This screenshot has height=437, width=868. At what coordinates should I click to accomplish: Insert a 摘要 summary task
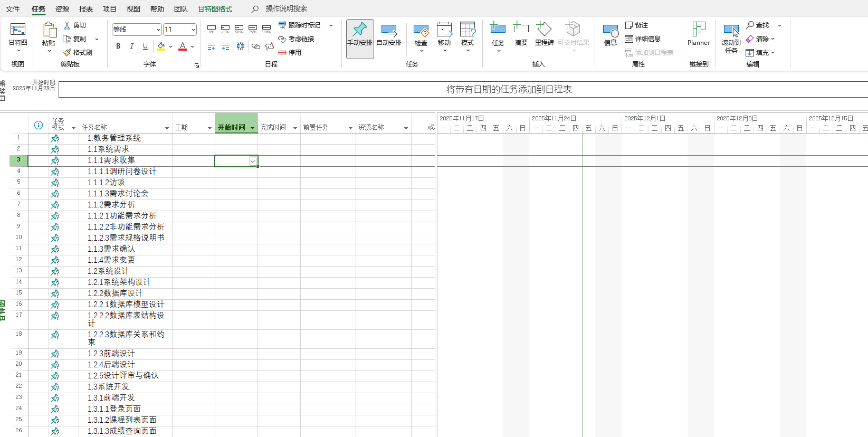521,34
